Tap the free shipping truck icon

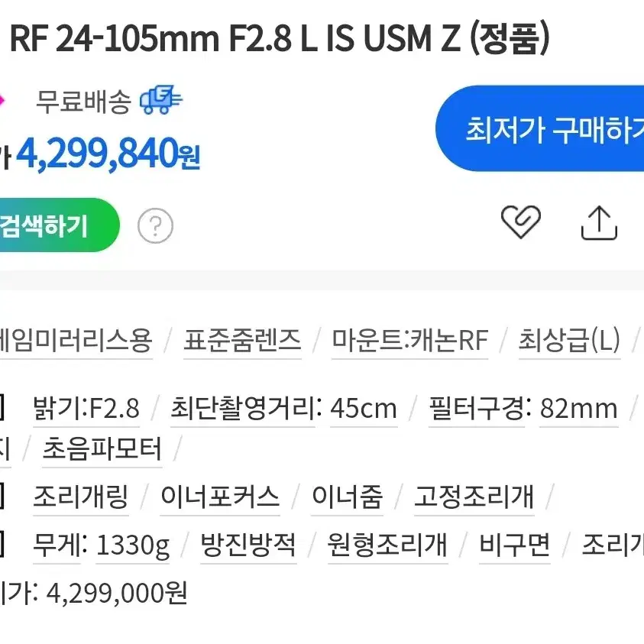coord(161,100)
